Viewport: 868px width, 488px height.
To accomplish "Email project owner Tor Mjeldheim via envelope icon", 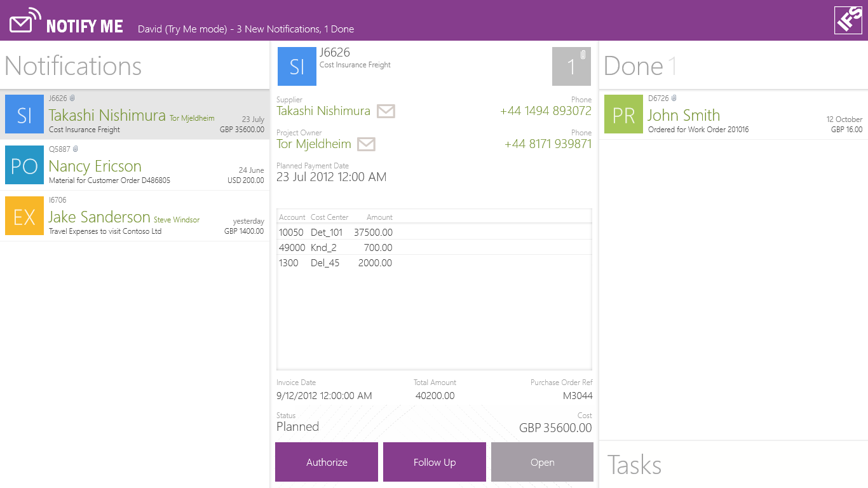I will (x=366, y=144).
